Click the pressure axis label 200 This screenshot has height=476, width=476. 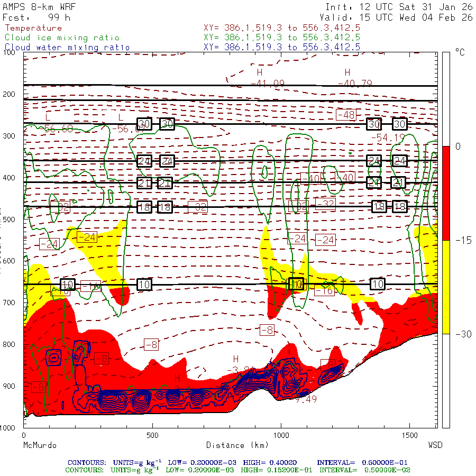click(x=9, y=94)
